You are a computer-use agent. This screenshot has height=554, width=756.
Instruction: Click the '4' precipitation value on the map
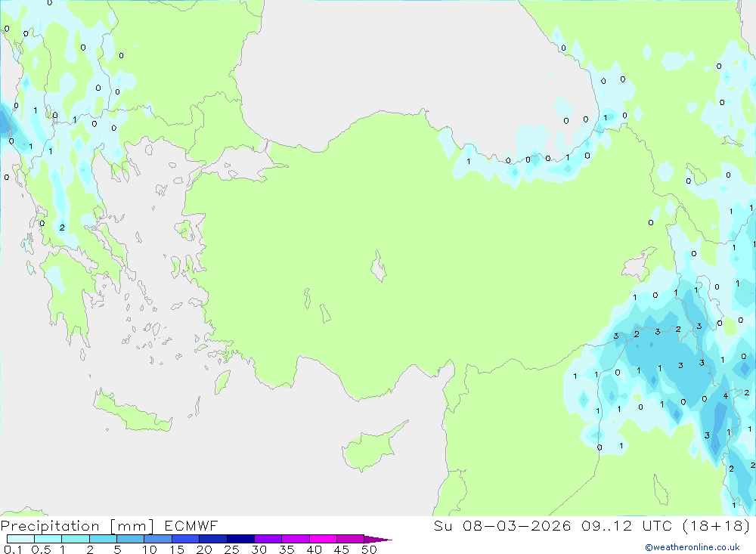[x=726, y=396]
